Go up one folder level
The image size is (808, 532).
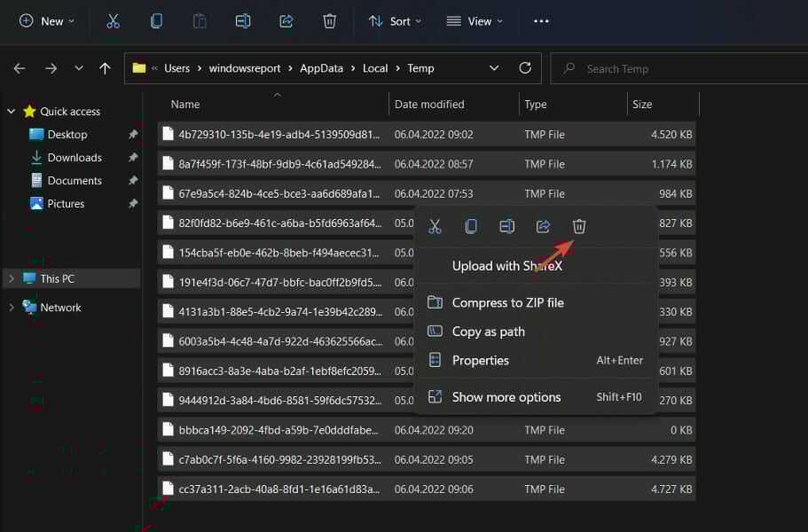point(106,68)
